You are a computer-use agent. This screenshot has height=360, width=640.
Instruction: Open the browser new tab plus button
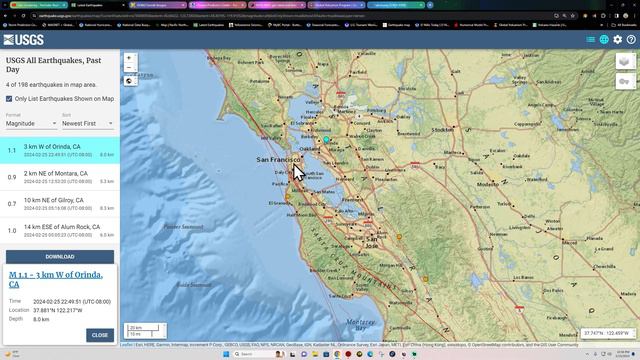point(430,5)
